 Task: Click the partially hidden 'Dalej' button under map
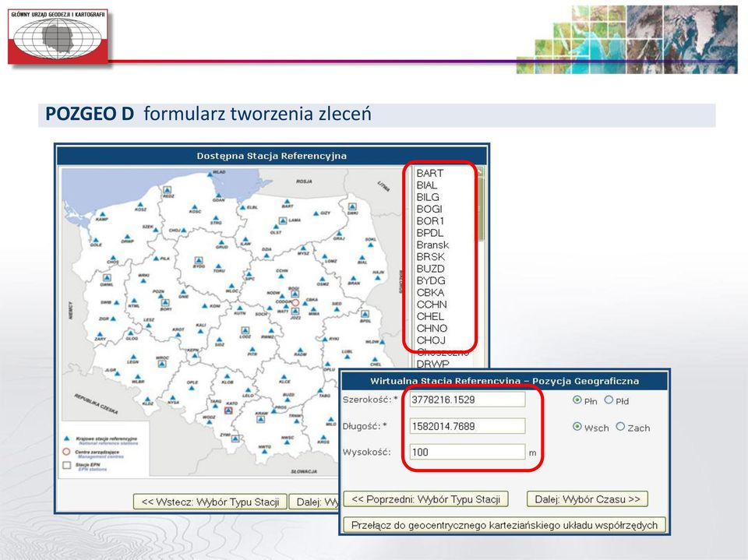pos(314,502)
